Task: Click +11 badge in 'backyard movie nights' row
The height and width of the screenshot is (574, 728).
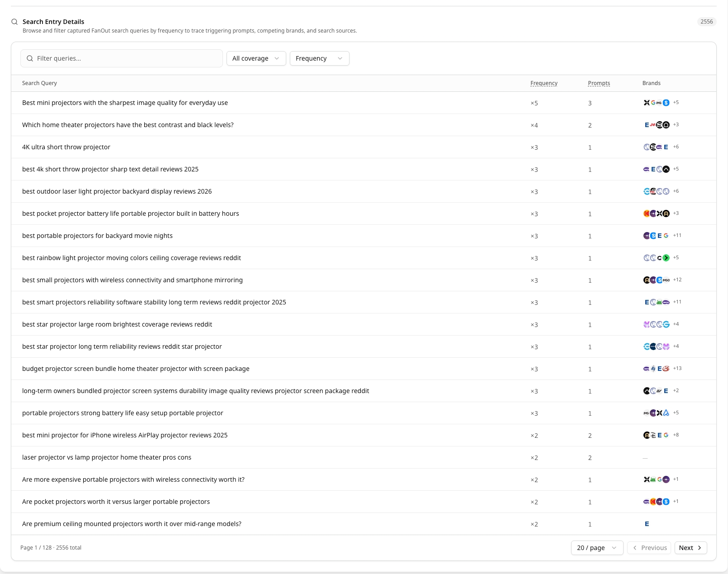Action: point(677,236)
